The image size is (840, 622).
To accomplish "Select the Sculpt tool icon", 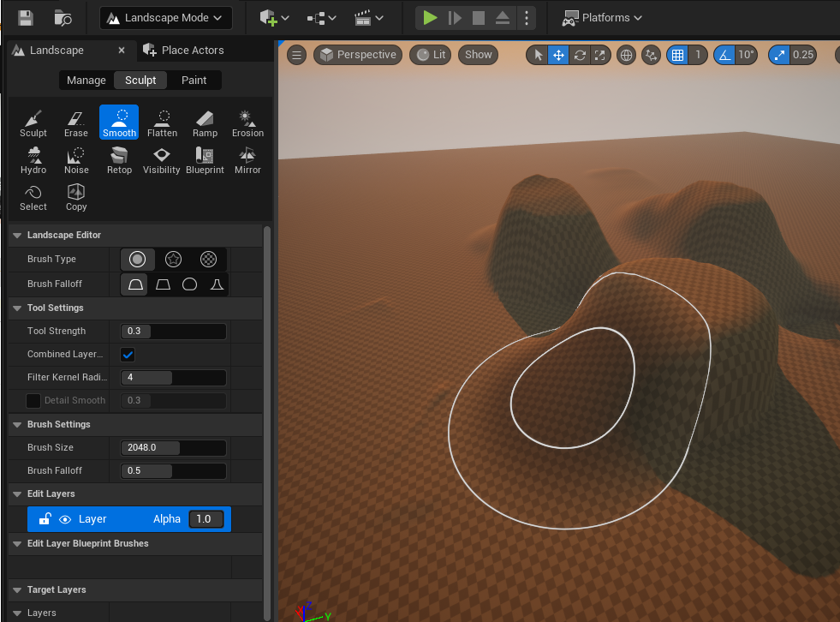I will (x=33, y=123).
